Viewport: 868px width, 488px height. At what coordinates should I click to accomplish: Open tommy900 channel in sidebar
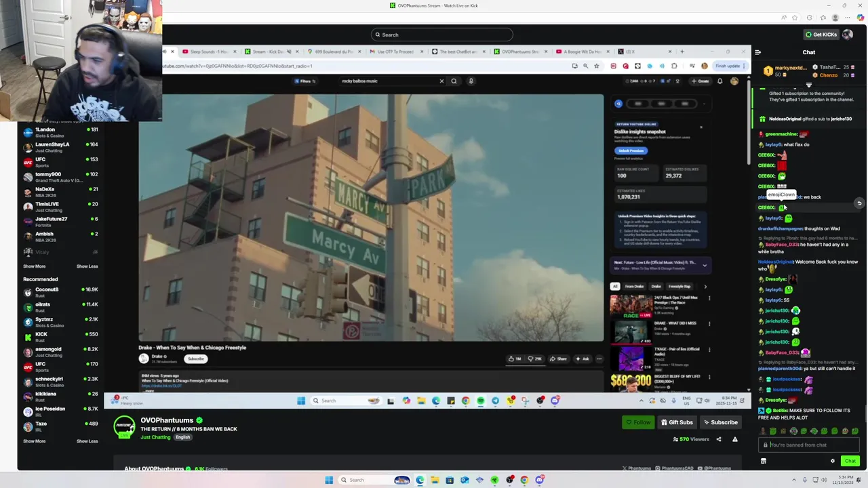tap(61, 177)
